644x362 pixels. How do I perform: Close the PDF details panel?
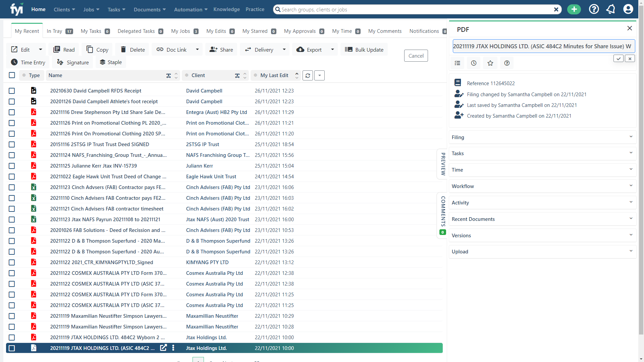click(630, 28)
